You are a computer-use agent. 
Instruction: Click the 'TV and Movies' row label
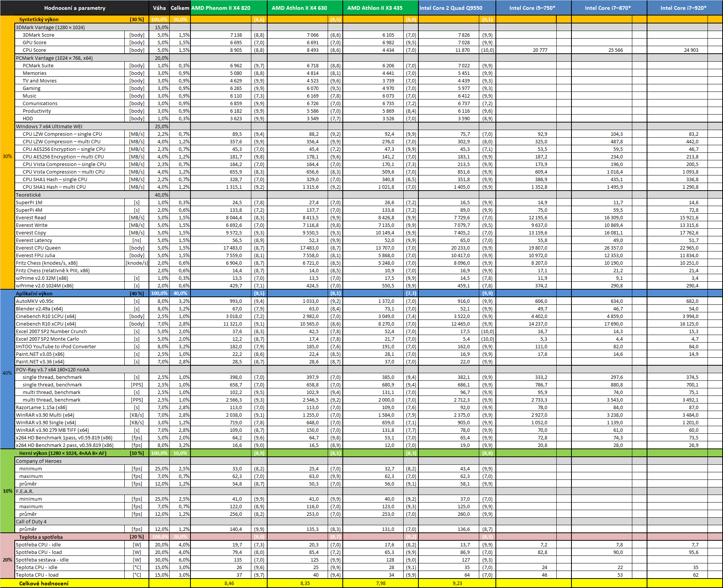[x=40, y=81]
